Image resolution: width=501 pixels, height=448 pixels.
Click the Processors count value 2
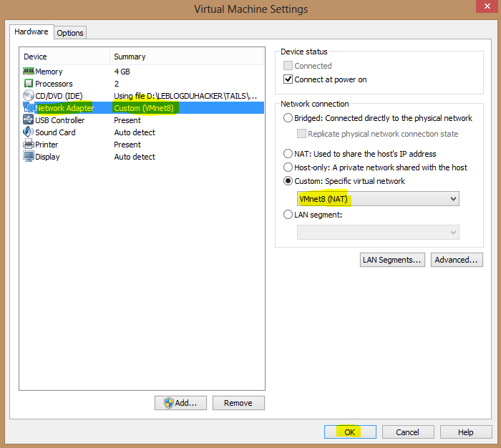(x=117, y=84)
